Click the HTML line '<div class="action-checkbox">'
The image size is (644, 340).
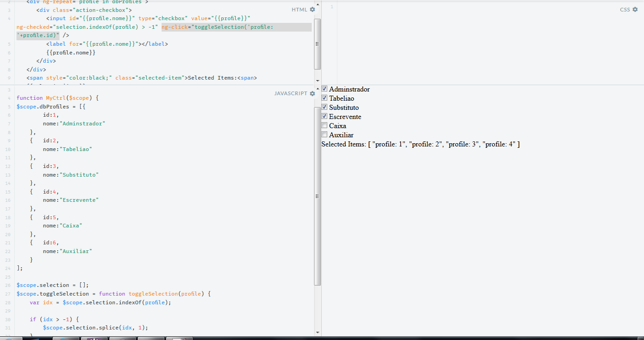pyautogui.click(x=84, y=10)
